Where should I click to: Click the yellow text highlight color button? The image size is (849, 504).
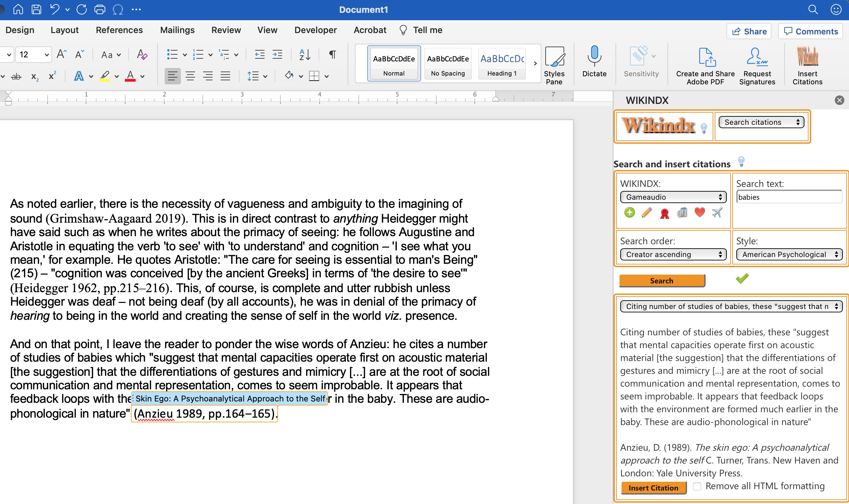(104, 76)
